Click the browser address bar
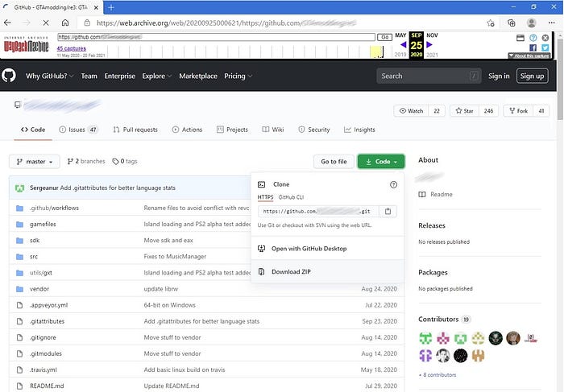Viewport: 564px width, 392px height. pyautogui.click(x=280, y=23)
